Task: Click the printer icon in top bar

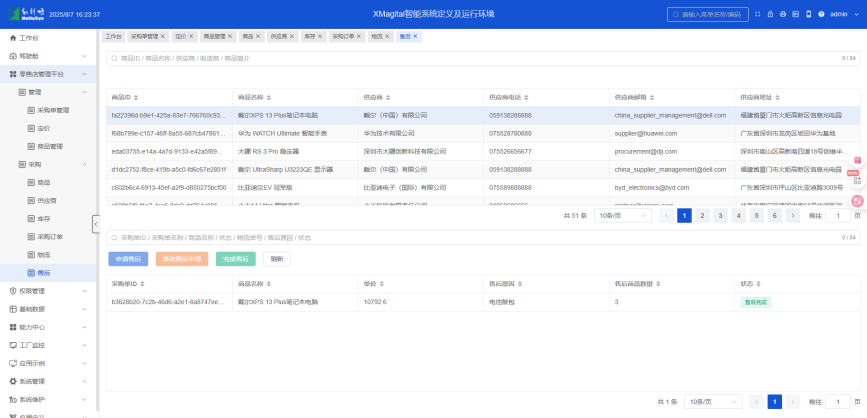Action: point(782,15)
